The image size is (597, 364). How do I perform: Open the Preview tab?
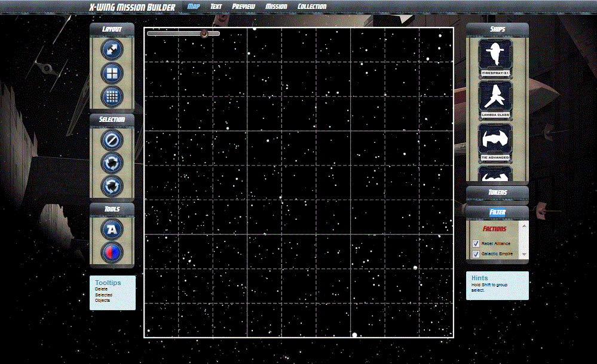(243, 7)
